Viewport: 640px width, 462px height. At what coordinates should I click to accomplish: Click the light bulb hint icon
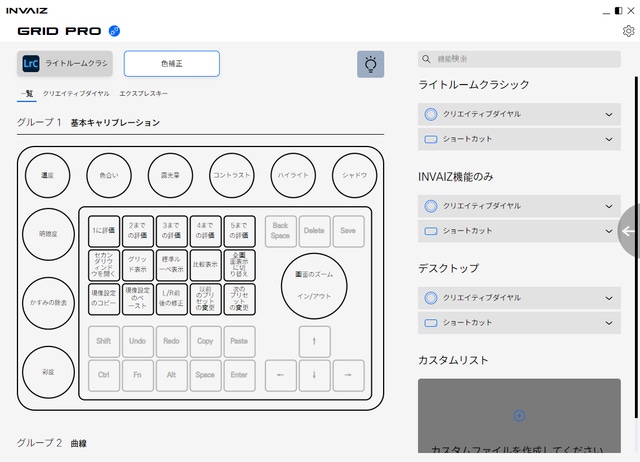click(x=370, y=64)
